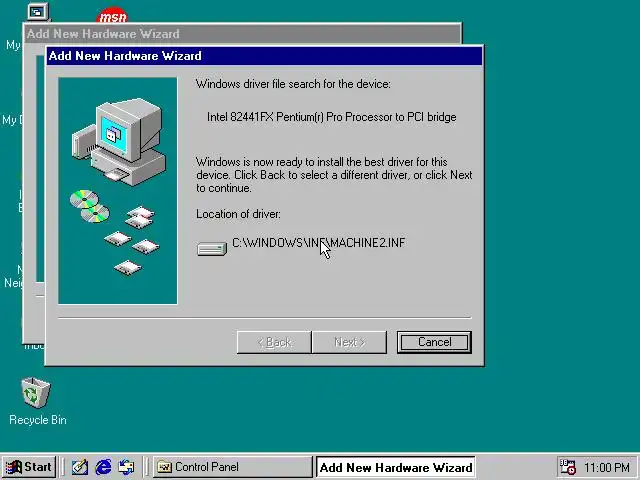
Task: Click the Location of driver label
Action: [x=238, y=214]
